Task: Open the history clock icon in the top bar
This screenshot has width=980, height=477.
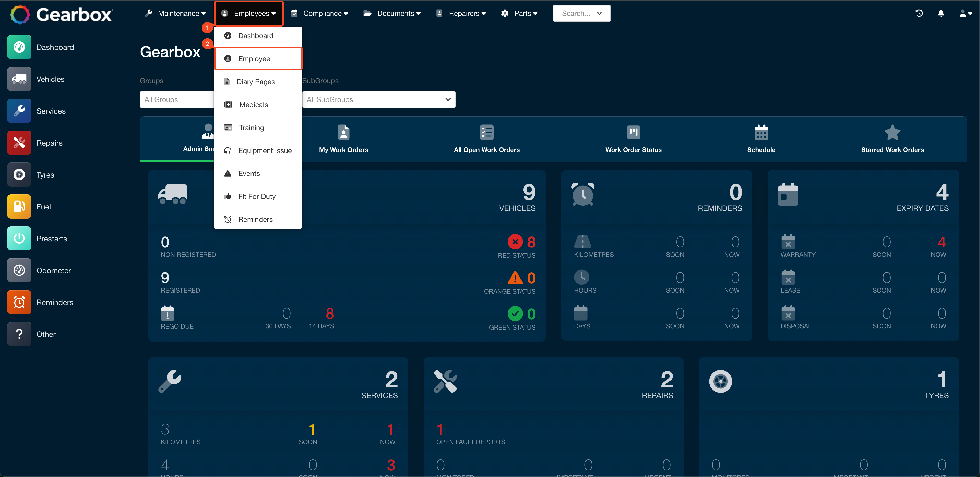Action: coord(919,13)
